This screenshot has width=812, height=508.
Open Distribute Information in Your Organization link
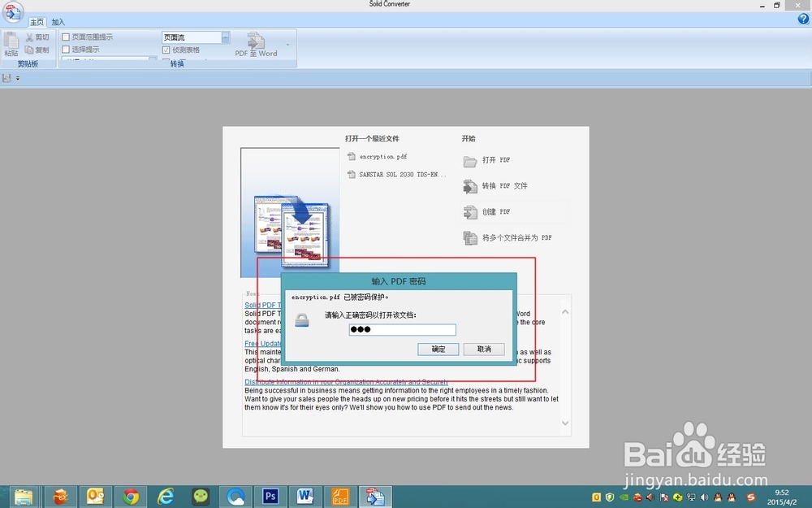tap(346, 382)
